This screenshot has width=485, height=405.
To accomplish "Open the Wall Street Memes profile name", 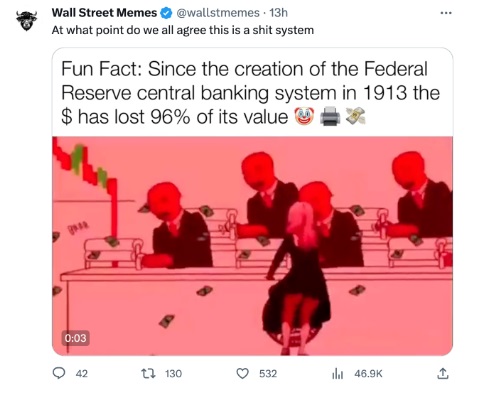I will 104,13.
